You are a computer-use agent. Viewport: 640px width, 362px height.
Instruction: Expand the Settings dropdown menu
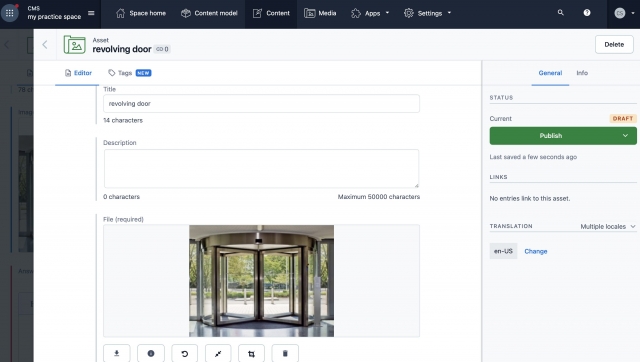pos(427,13)
